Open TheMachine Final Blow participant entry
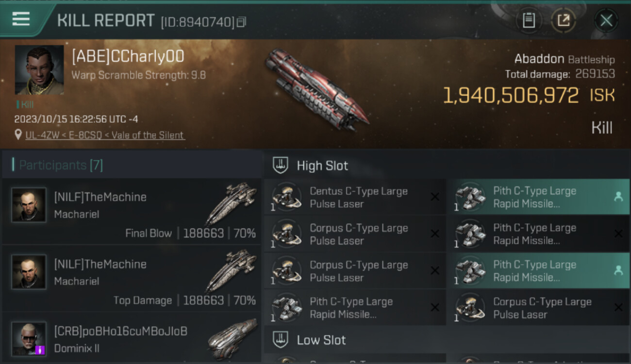The width and height of the screenshot is (631, 364). [x=132, y=211]
